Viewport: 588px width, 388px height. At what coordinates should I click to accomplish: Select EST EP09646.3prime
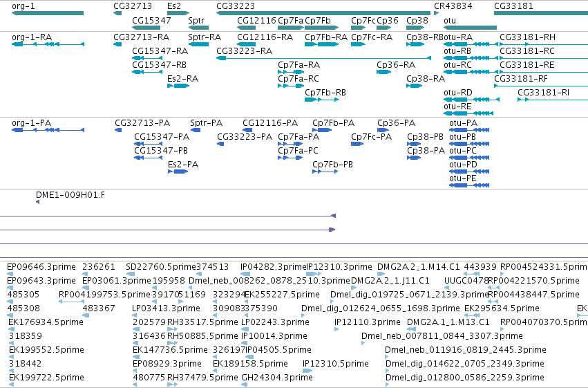click(x=10, y=274)
